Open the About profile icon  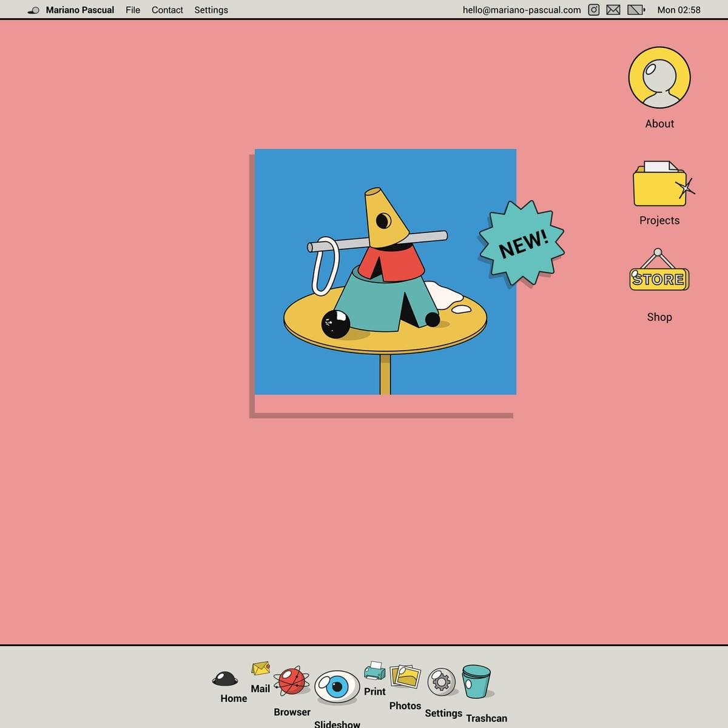659,78
